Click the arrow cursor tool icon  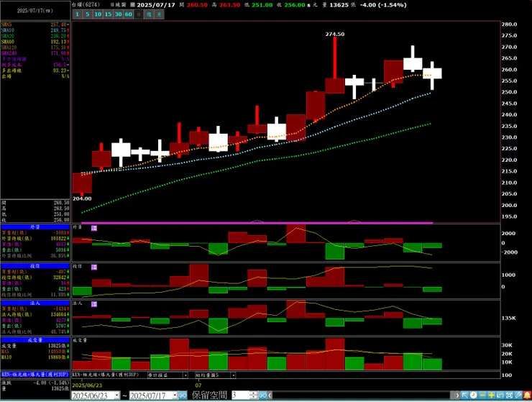(x=465, y=396)
